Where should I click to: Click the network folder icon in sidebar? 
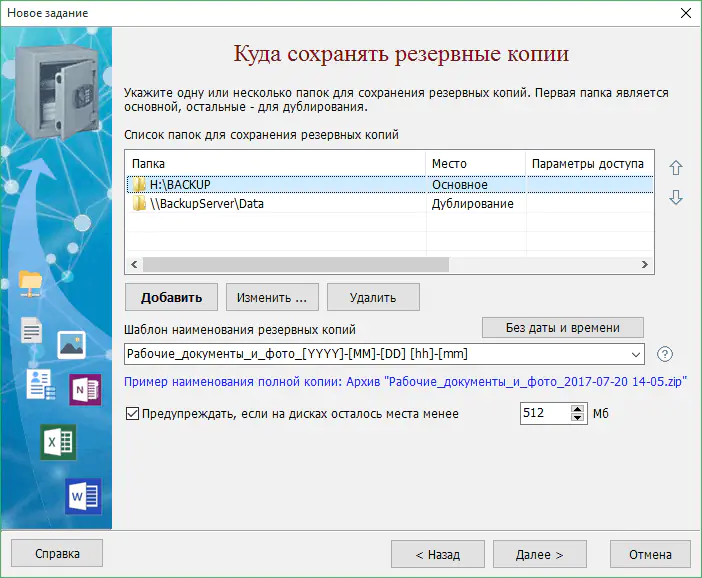[32, 284]
